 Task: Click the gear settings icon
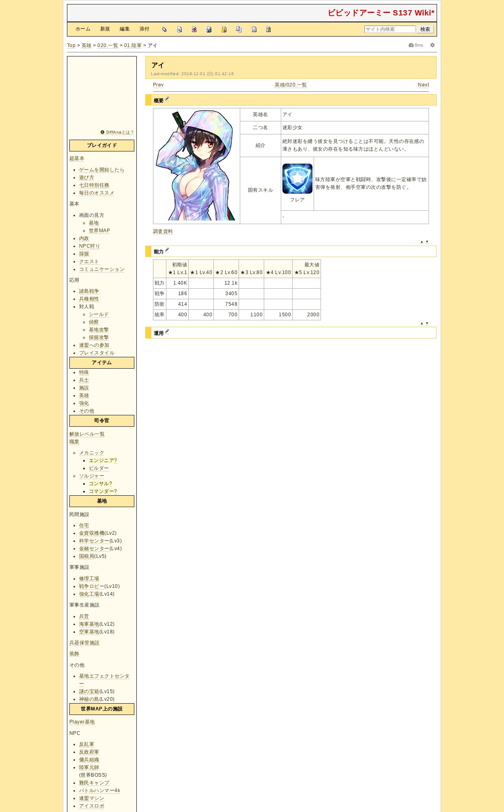click(433, 45)
